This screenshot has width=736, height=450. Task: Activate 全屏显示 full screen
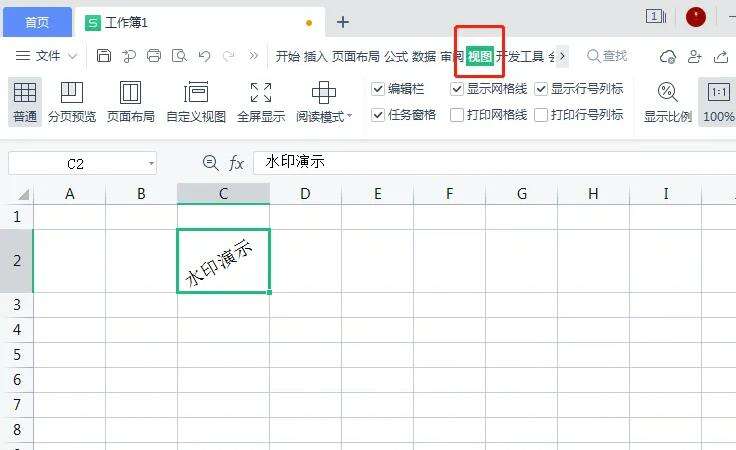261,102
